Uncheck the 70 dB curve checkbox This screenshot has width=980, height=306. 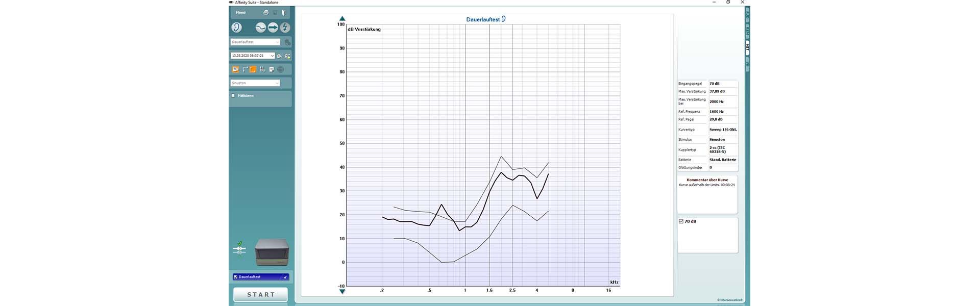click(681, 221)
